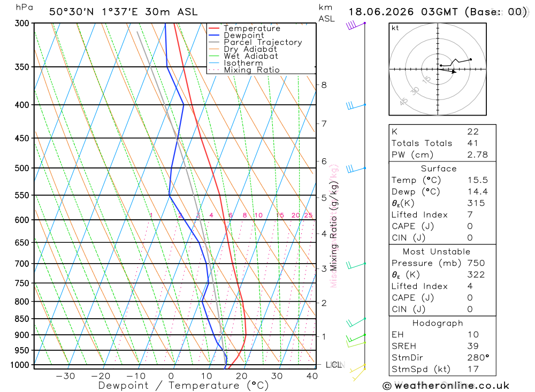Click the kt unit label in hodograph
The image size is (535, 392).
pyautogui.click(x=395, y=28)
